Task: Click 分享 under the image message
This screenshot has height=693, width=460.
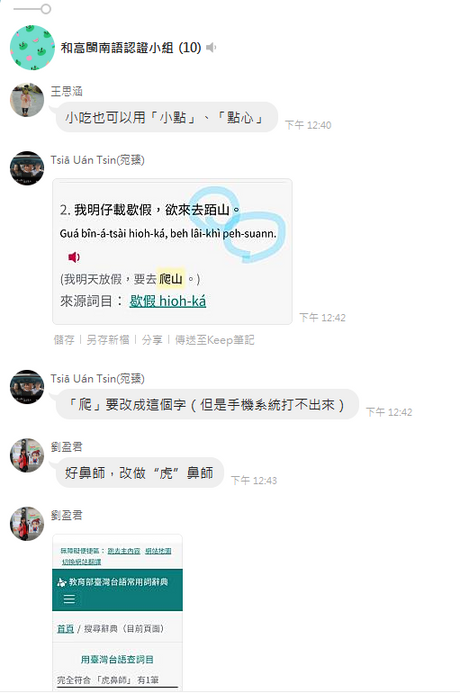Action: (x=152, y=340)
